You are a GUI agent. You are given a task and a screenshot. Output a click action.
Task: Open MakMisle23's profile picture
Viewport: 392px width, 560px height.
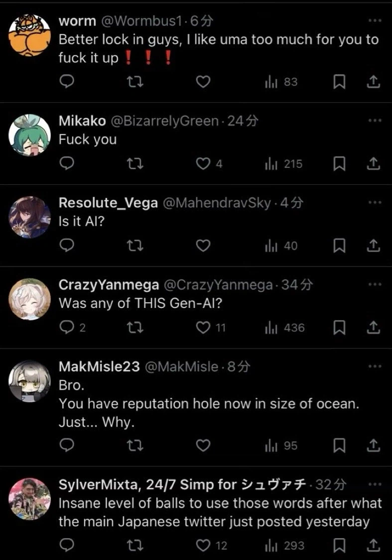click(30, 381)
